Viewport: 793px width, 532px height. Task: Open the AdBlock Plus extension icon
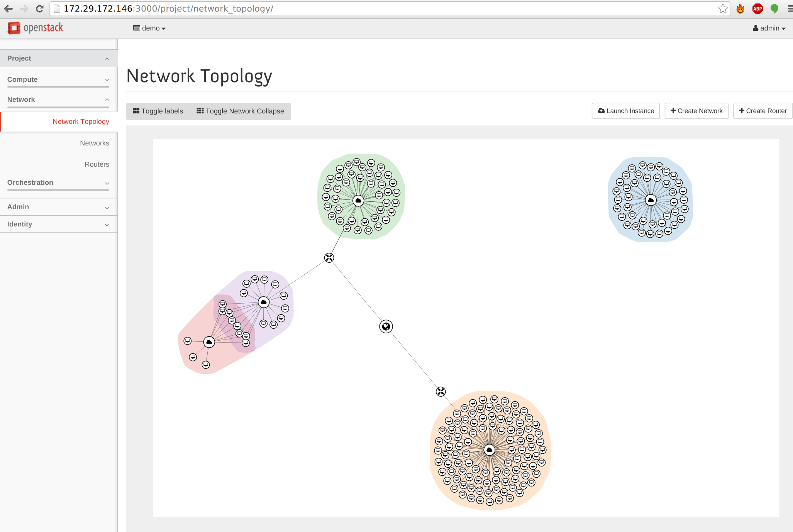point(757,8)
